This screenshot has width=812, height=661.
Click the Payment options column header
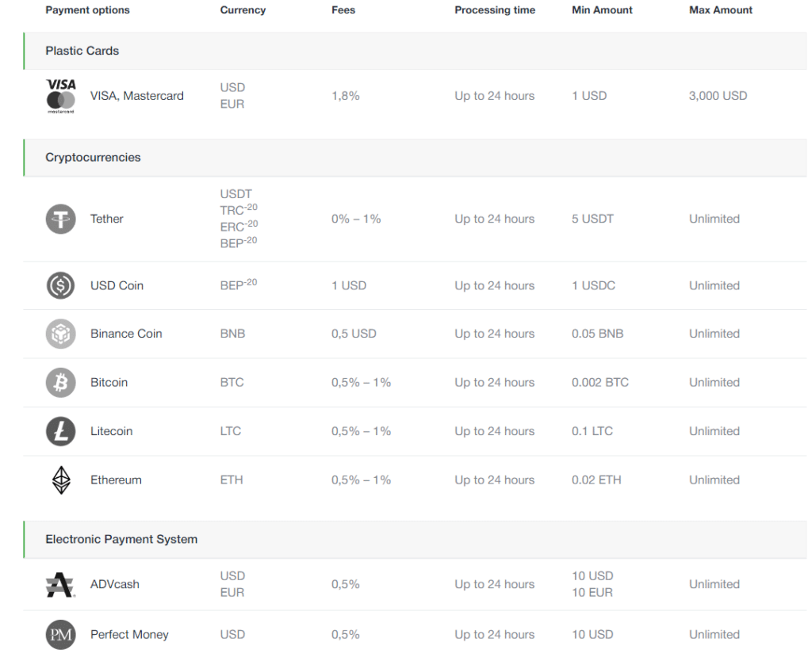(x=87, y=10)
